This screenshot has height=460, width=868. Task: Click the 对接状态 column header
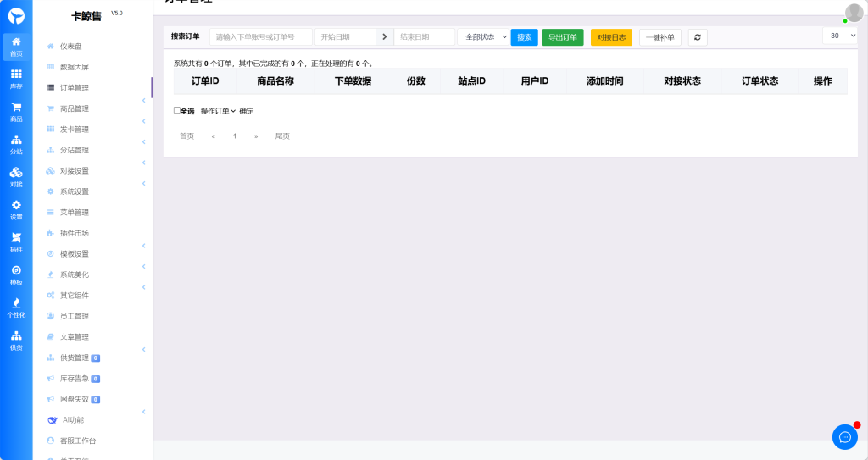(x=682, y=80)
